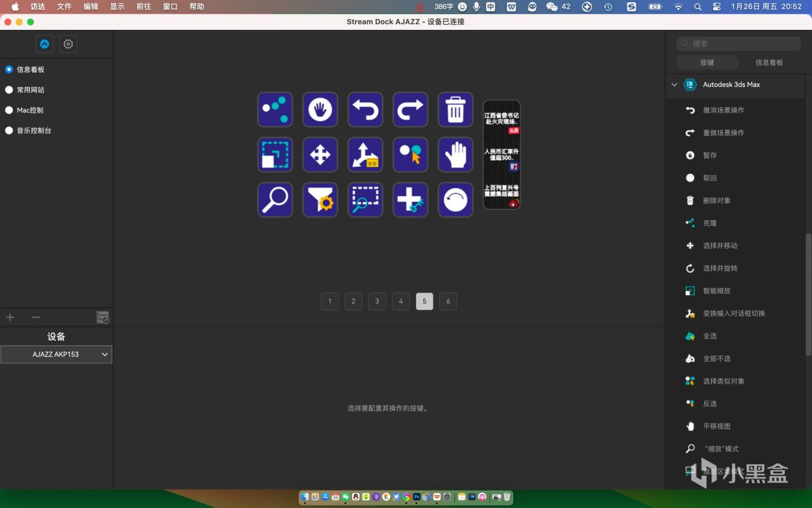Select the smart scale key in the key grid
The height and width of the screenshot is (508, 812).
coord(275,155)
